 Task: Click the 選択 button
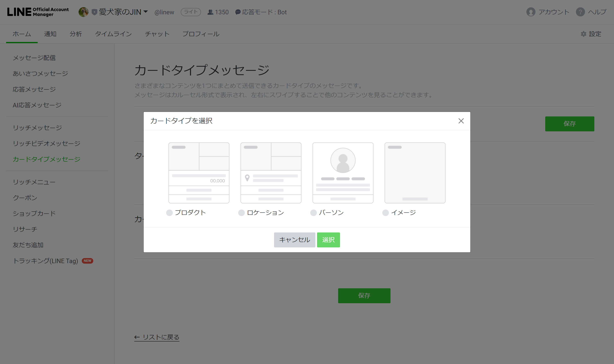click(328, 239)
